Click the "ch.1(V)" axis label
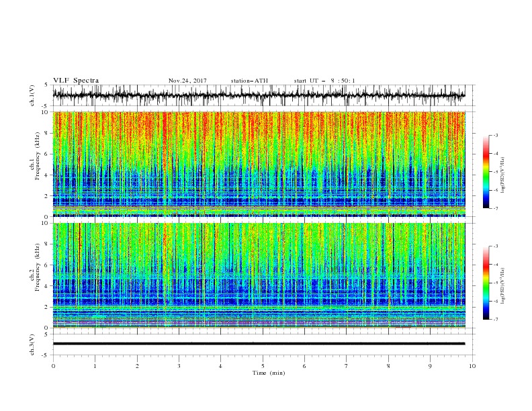This screenshot has width=532, height=411. [x=32, y=95]
